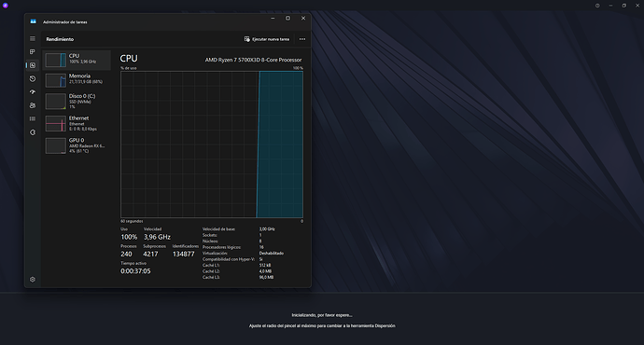Open the three-dot more options menu
Screen dimensions: 644x345
tap(302, 39)
